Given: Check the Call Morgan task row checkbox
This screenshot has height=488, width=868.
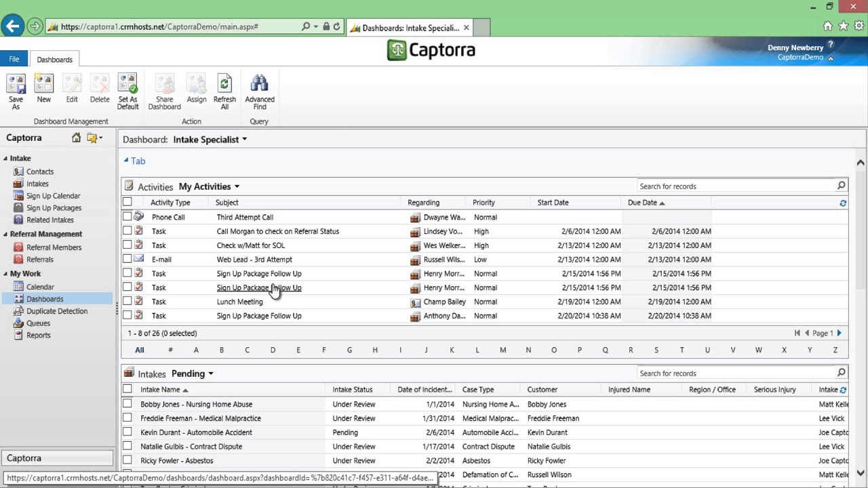Looking at the screenshot, I should click(127, 231).
